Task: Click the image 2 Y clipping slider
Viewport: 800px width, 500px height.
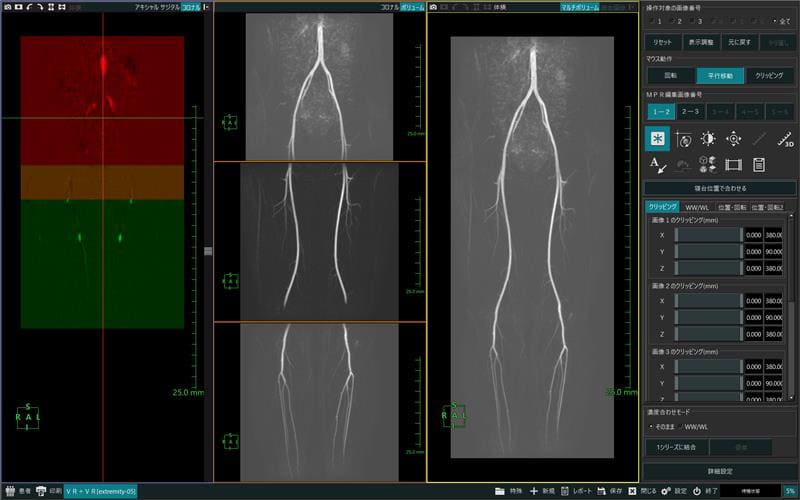Action: (708, 317)
